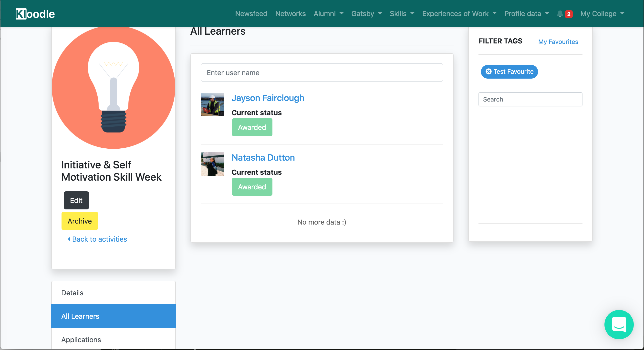Focus the Enter user name field

click(x=322, y=72)
